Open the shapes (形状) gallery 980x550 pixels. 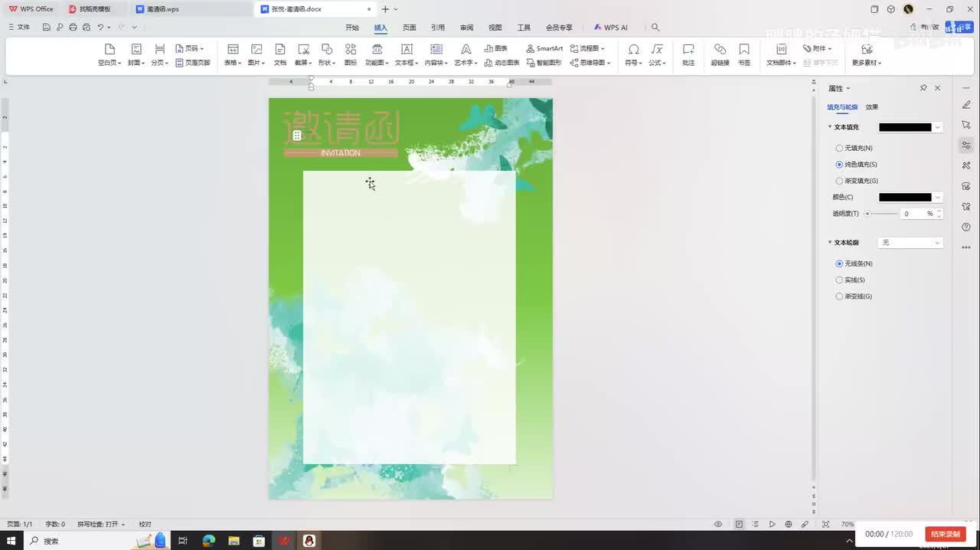327,54
